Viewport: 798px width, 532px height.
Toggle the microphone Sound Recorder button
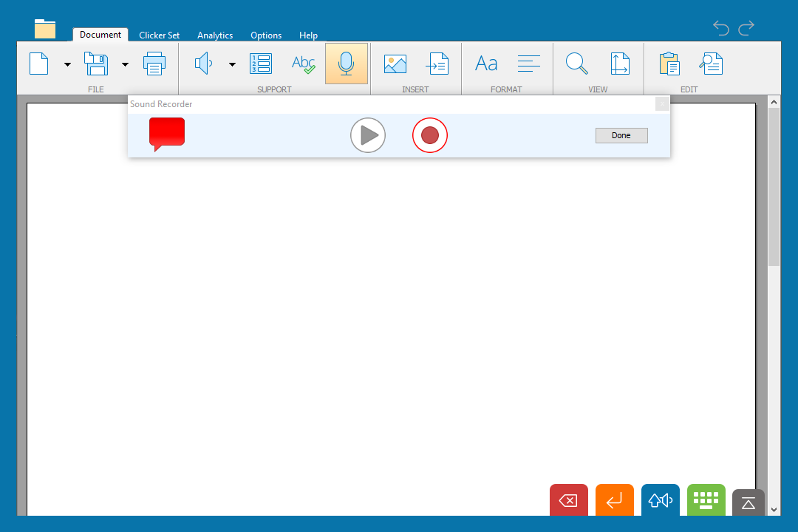(x=346, y=64)
